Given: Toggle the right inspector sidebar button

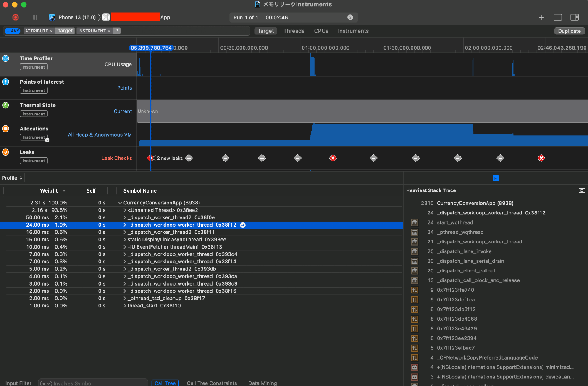Looking at the screenshot, I should 575,17.
